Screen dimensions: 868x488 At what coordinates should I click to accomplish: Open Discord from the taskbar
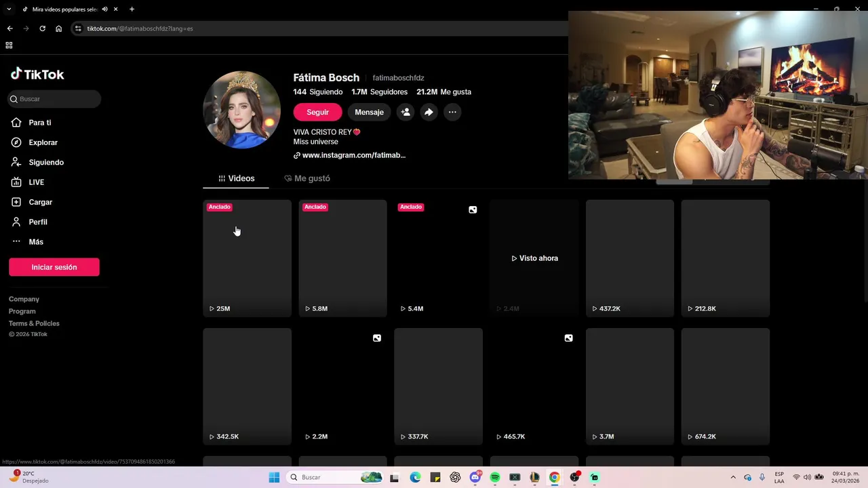click(x=475, y=477)
